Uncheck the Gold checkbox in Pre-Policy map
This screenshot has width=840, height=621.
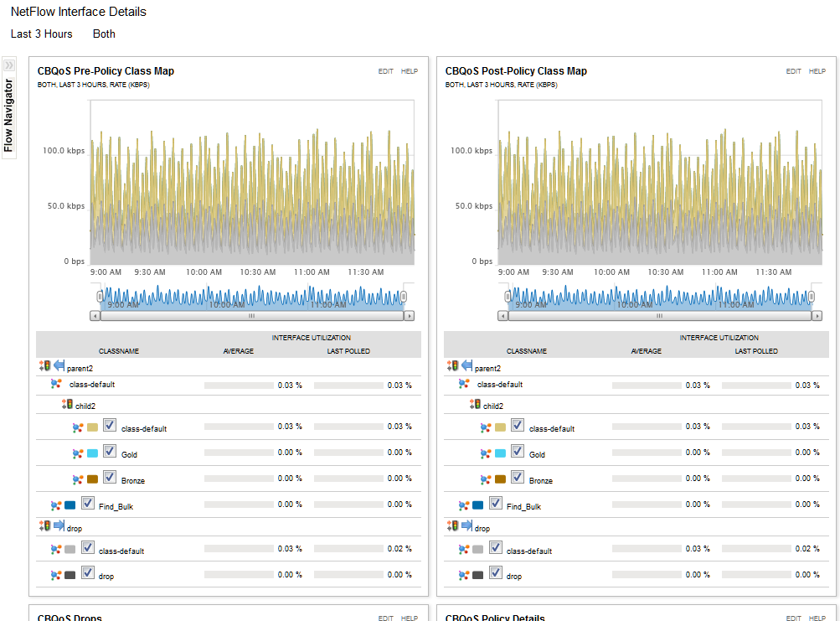coord(109,451)
